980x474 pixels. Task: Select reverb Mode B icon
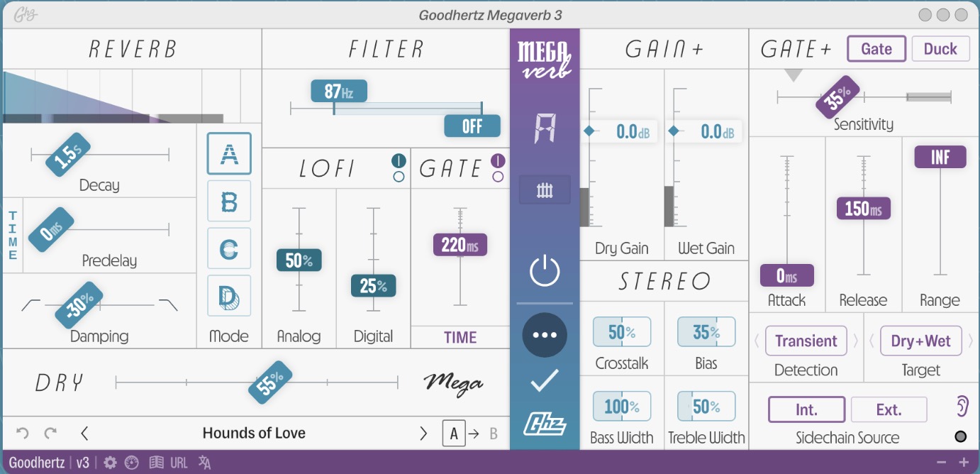(x=229, y=202)
